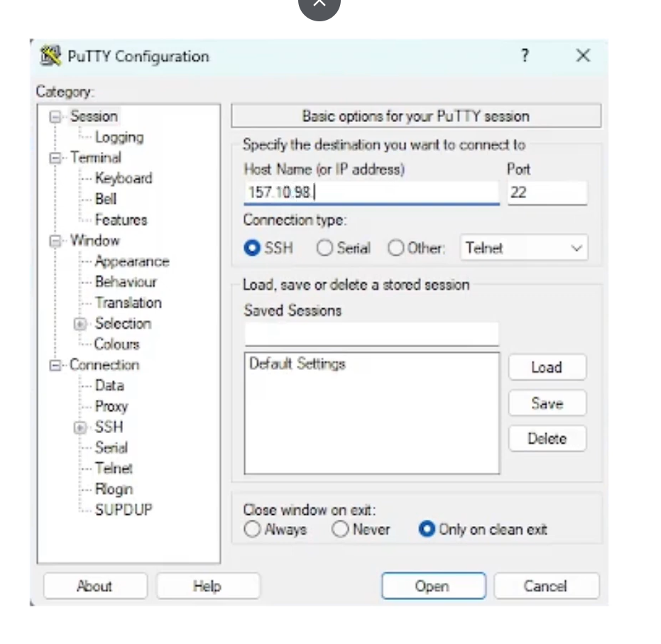Select SSH connection type
Screen dimensions: 661x644
[252, 248]
